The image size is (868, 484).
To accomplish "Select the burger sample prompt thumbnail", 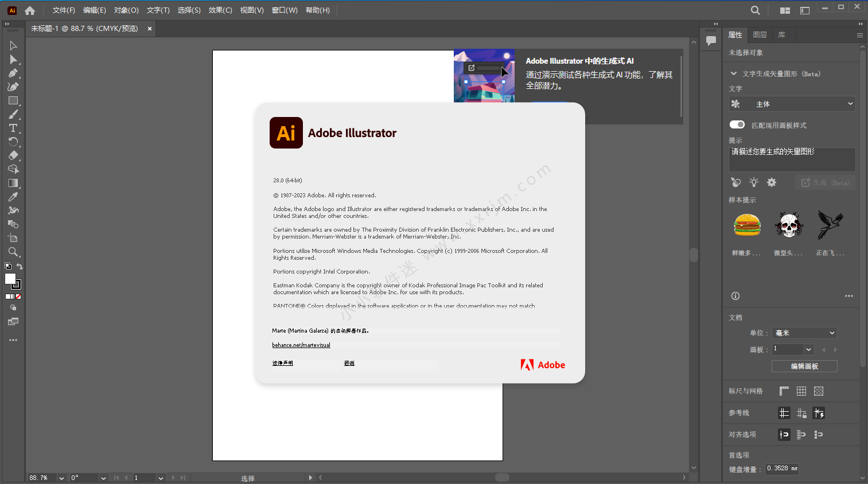I will click(747, 225).
